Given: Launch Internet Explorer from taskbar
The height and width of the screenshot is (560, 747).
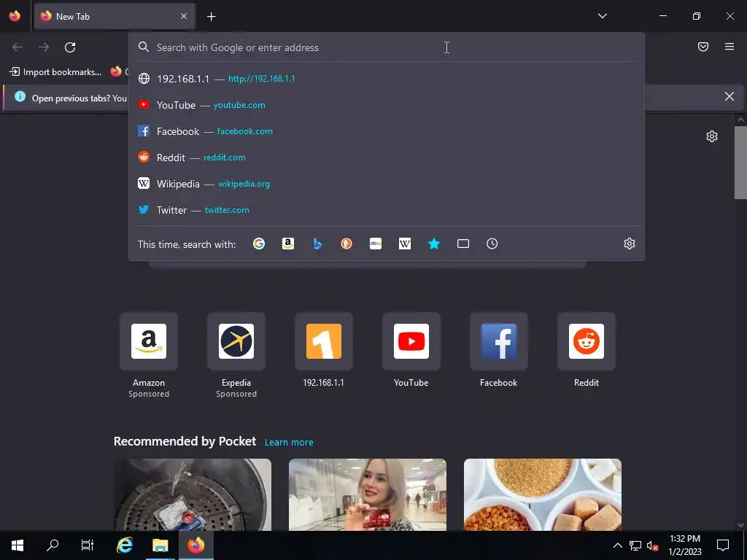Looking at the screenshot, I should click(125, 545).
